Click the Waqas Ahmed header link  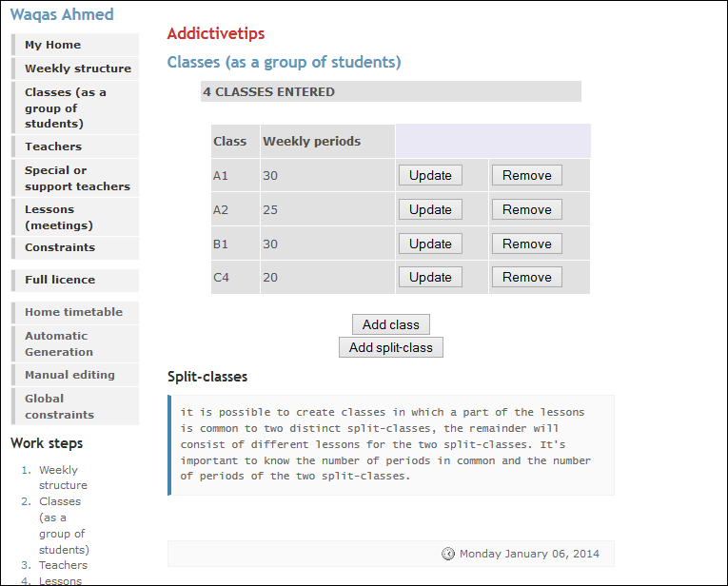coord(62,14)
